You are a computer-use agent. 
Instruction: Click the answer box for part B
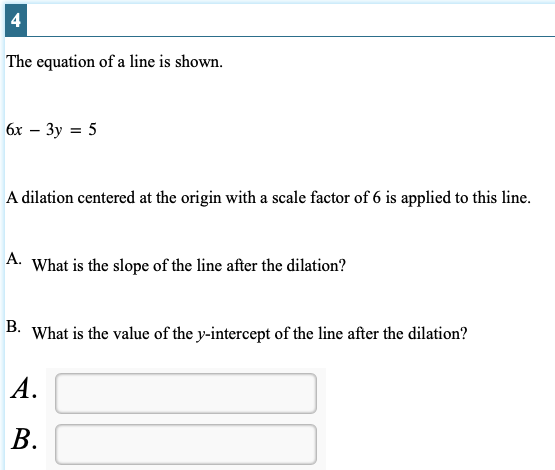pos(186,445)
